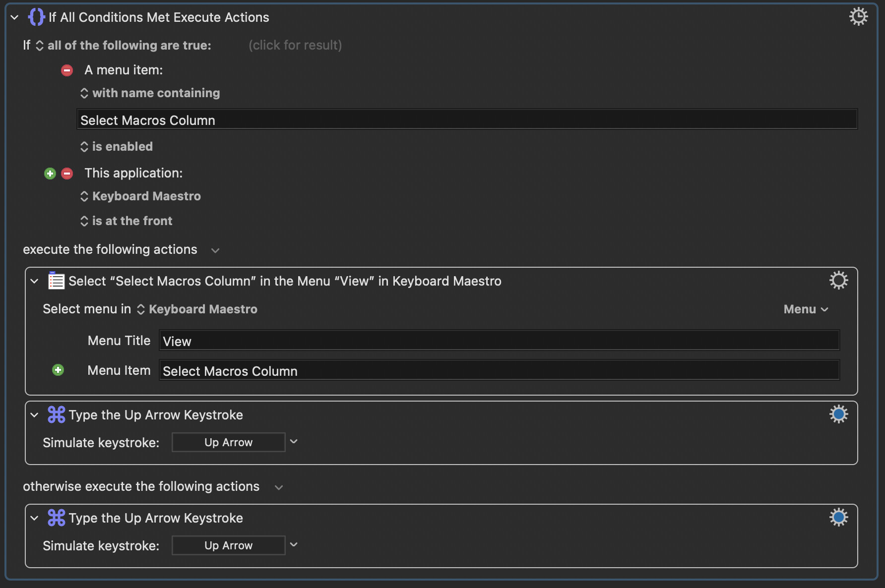Viewport: 885px width, 588px height.
Task: Add a condition using the green plus by This application
Action: 50,174
